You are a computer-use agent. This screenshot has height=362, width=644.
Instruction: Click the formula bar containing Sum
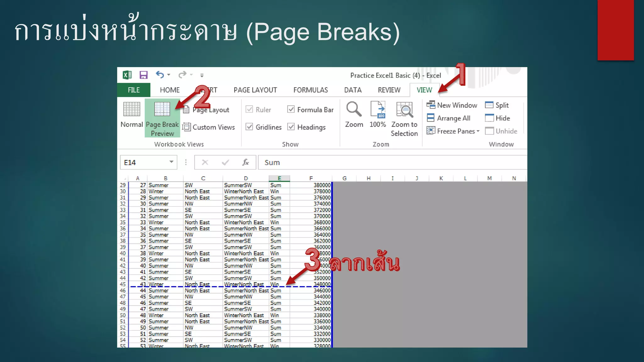tap(392, 162)
